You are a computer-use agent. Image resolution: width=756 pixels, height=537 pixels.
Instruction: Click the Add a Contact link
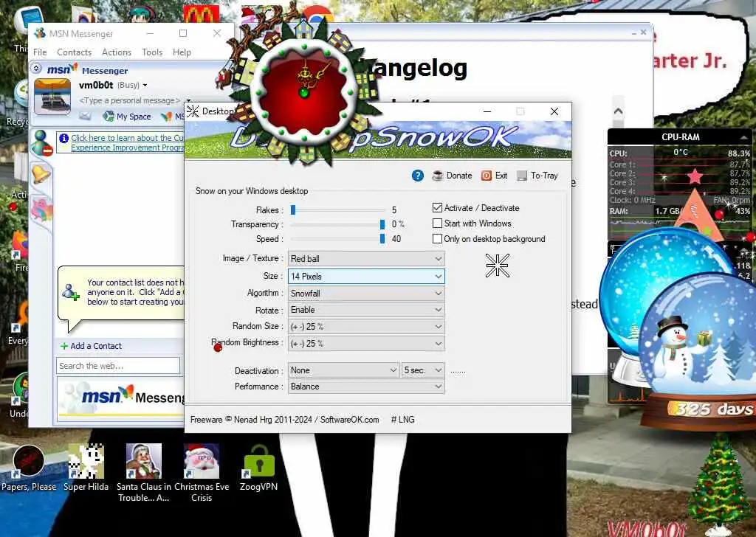tap(96, 346)
